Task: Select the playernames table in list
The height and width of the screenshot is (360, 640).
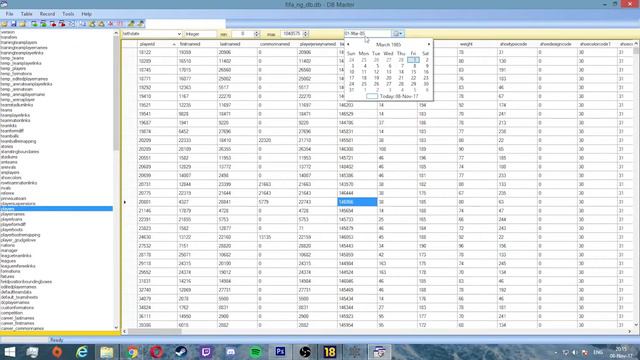Action: tap(13, 214)
